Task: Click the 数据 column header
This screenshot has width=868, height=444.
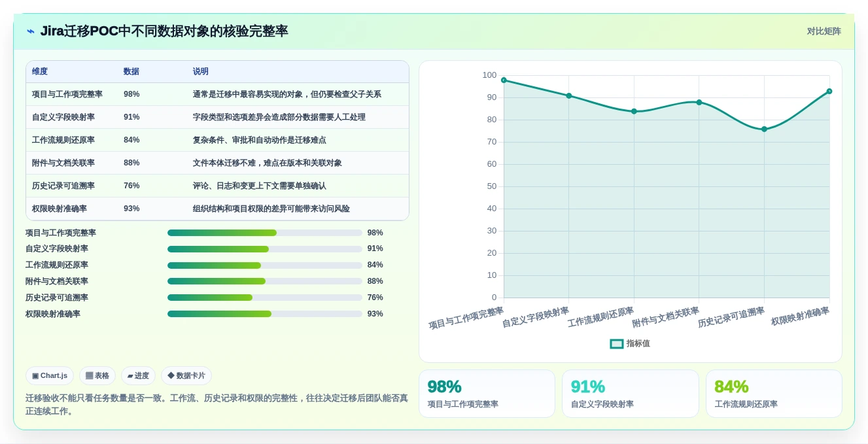Action: 131,71
